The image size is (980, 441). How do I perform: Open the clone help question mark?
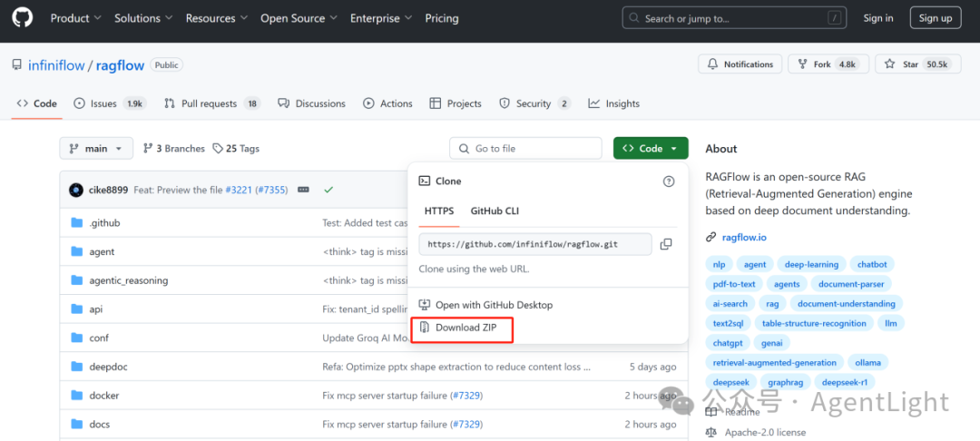pos(669,181)
